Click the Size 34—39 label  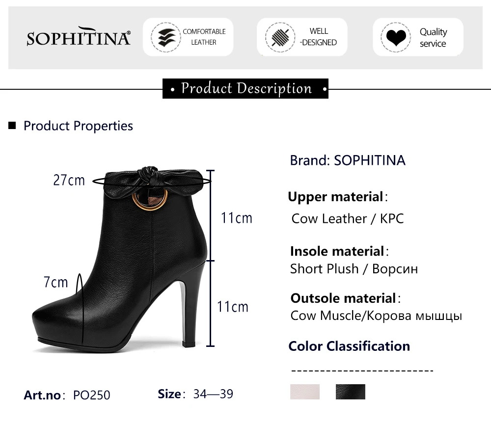coord(195,394)
